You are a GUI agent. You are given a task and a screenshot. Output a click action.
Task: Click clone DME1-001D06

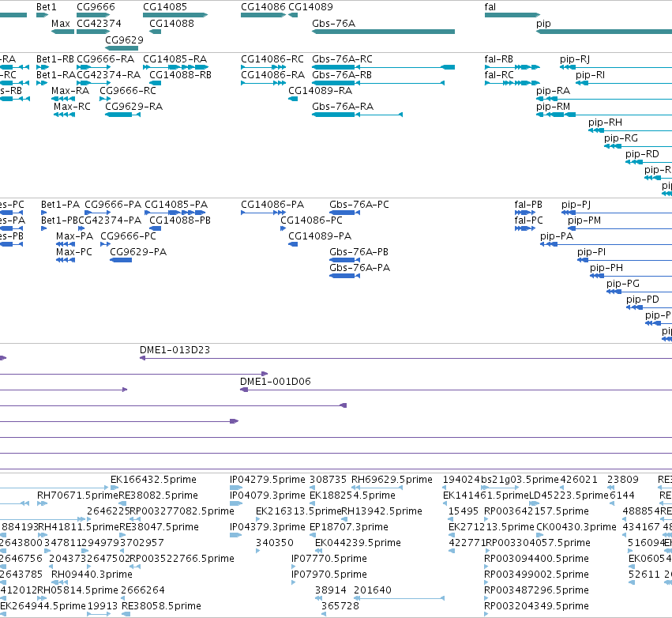click(275, 382)
